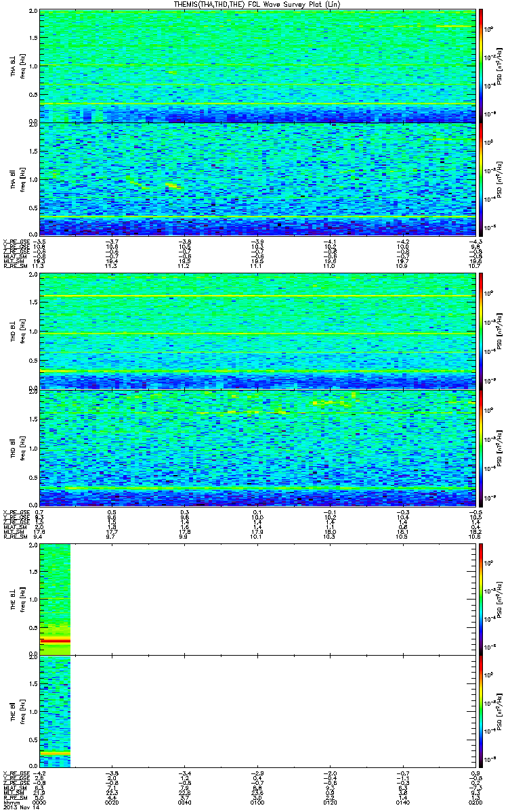
Task: Click the color bar beside the THD top panel
Action: pyautogui.click(x=481, y=331)
